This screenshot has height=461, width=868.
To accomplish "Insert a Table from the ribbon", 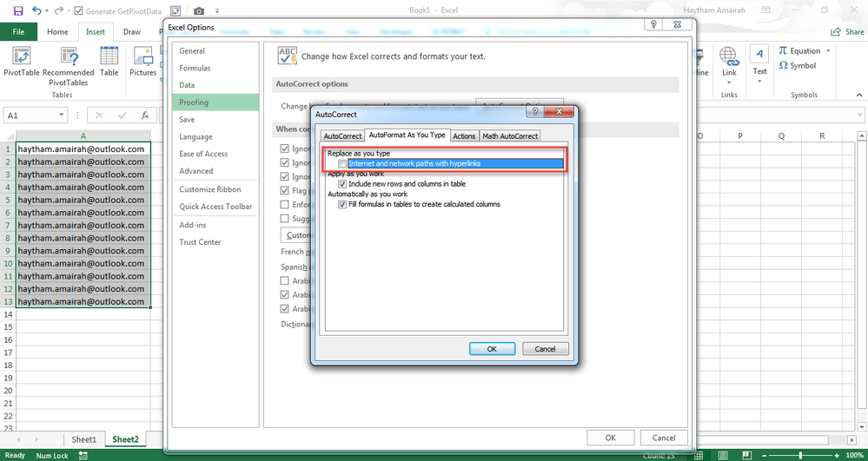I will coord(109,62).
